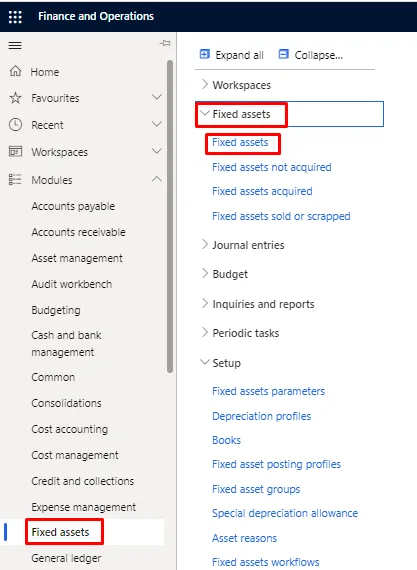
Task: Open the Credit and collections module
Action: pyautogui.click(x=83, y=481)
